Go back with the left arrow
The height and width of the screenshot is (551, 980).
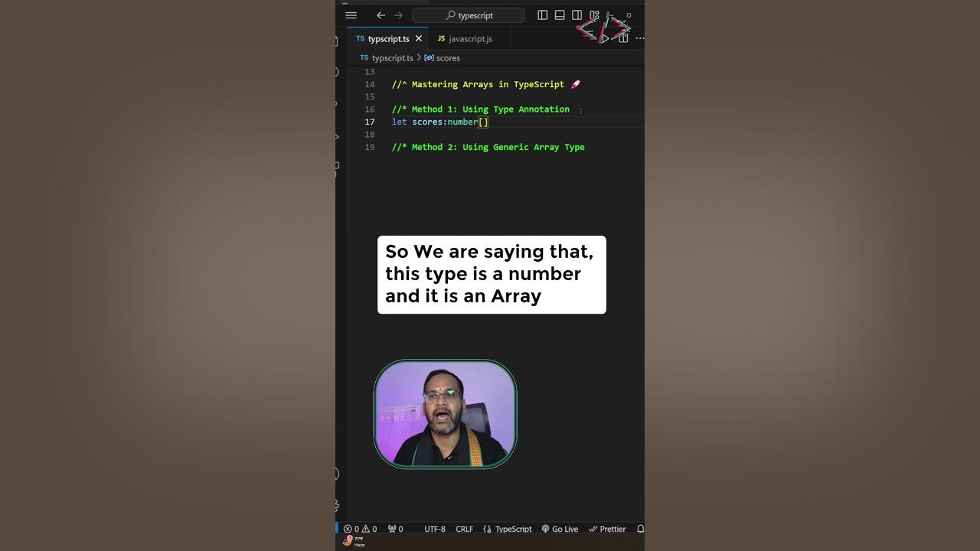pyautogui.click(x=381, y=15)
